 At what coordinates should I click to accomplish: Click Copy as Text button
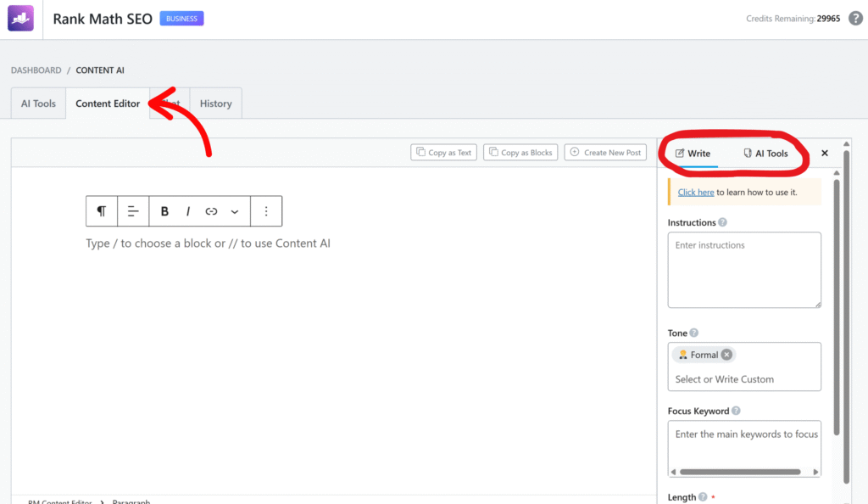(443, 153)
